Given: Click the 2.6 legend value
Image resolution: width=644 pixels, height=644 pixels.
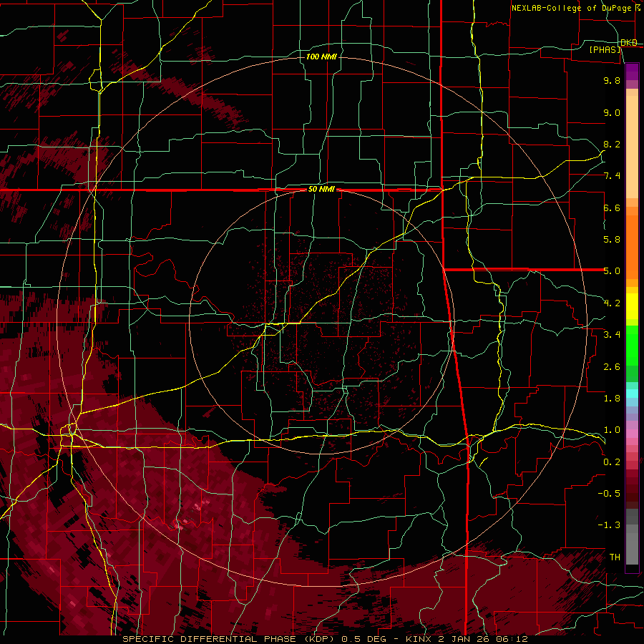Looking at the screenshot, I should coord(612,367).
